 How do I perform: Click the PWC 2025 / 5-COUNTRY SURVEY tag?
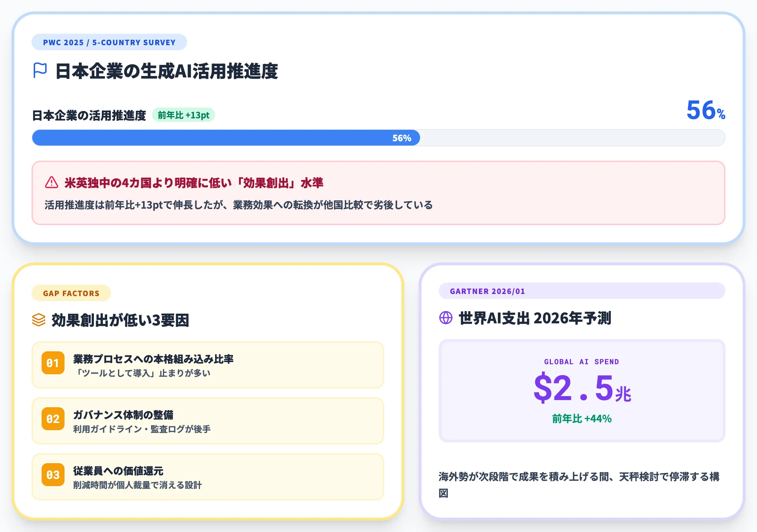pyautogui.click(x=109, y=42)
